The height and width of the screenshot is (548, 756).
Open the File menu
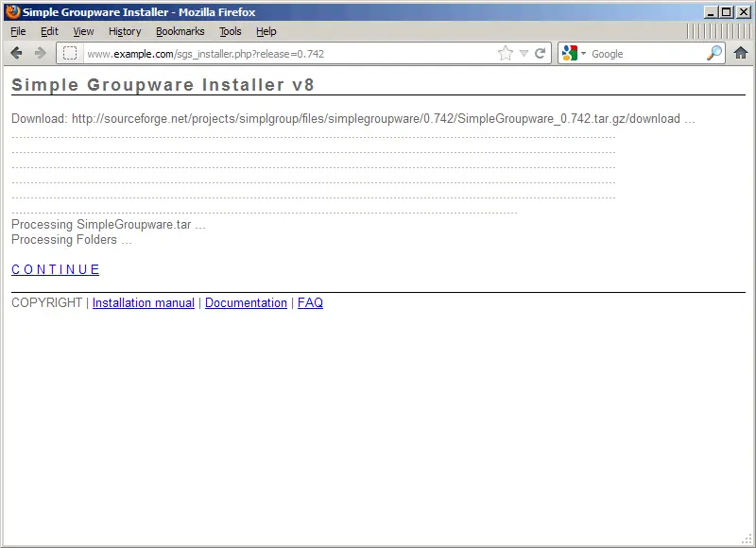pos(18,31)
